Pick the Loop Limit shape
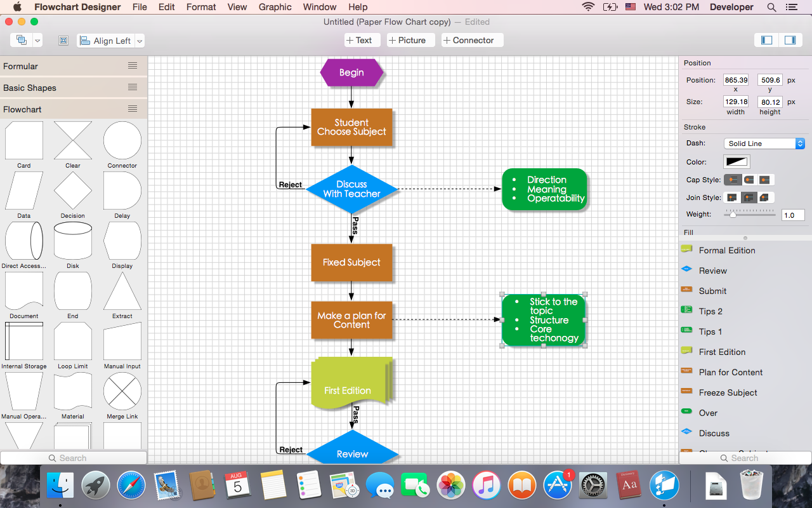 (73, 341)
